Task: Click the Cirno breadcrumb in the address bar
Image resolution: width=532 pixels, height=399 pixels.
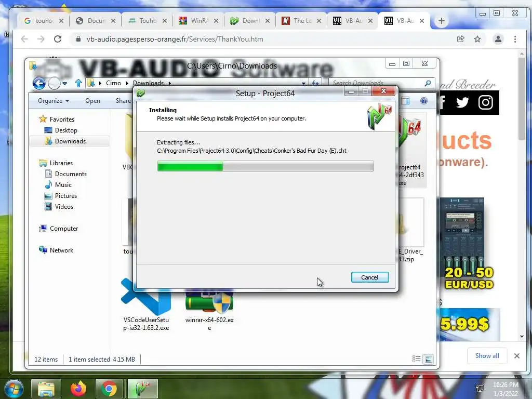Action: coord(113,83)
